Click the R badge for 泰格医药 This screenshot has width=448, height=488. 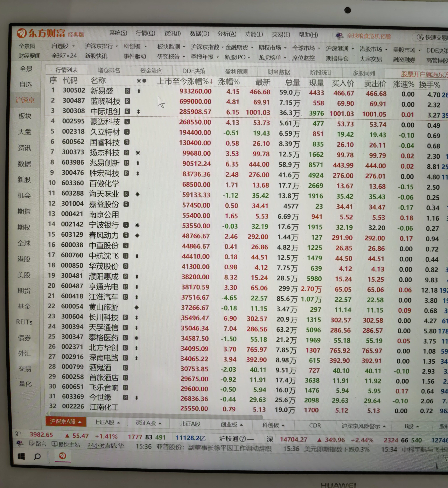pos(125,338)
